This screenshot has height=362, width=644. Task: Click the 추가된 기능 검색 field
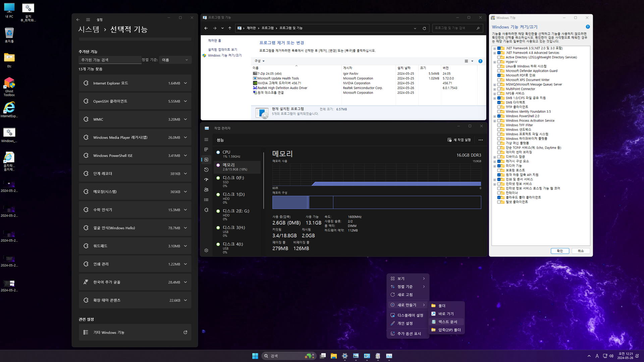[x=110, y=60]
